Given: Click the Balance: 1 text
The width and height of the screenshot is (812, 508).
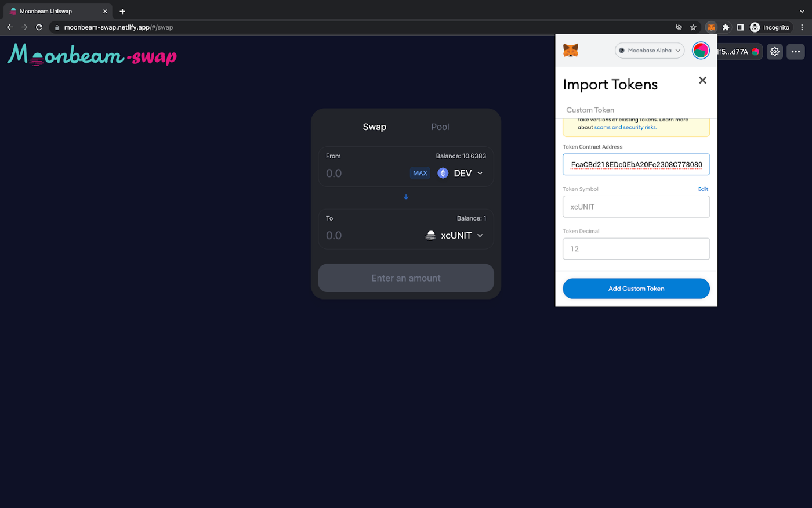Looking at the screenshot, I should [x=472, y=218].
